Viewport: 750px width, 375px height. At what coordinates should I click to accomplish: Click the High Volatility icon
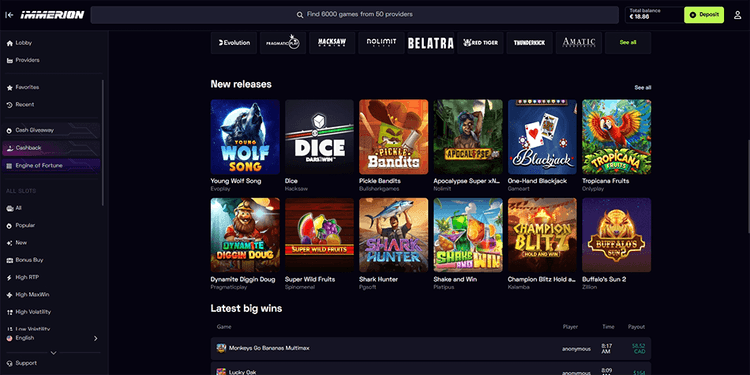pos(10,312)
